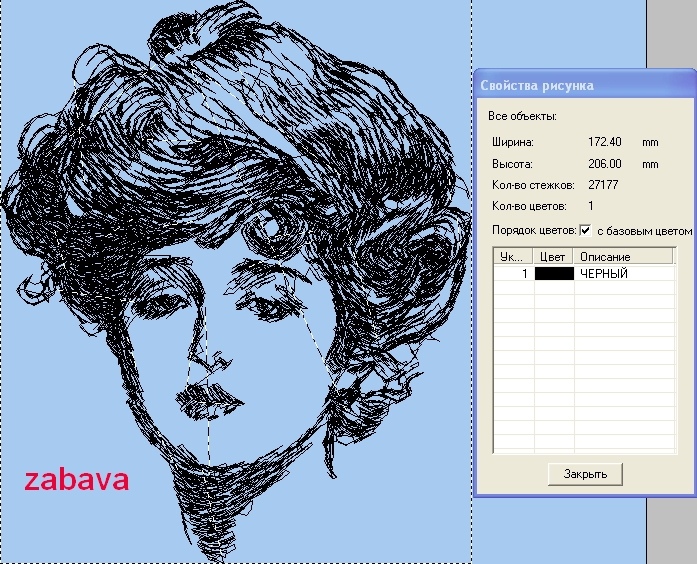Click the 'Порядок цветов:' label
Image resolution: width=697 pixels, height=564 pixels.
(534, 230)
